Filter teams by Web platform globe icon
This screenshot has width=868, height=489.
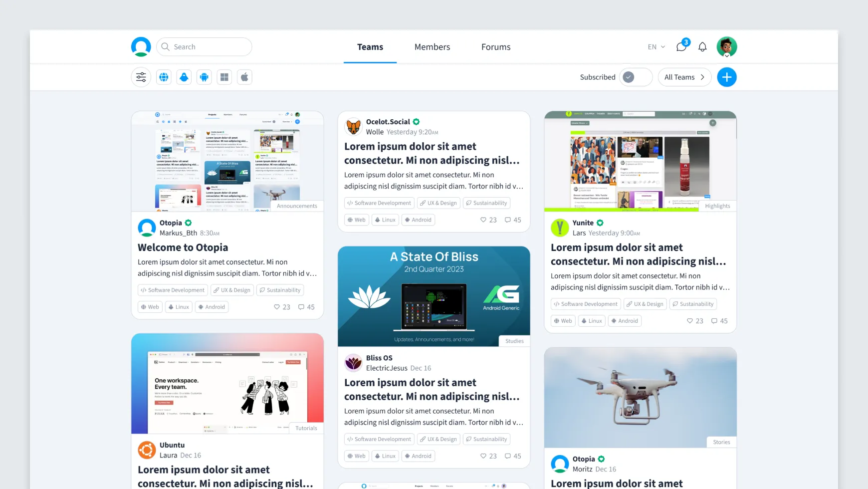click(x=164, y=77)
